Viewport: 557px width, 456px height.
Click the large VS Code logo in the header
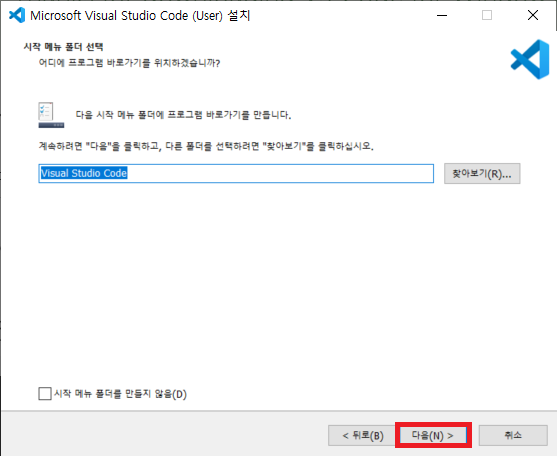coord(530,59)
